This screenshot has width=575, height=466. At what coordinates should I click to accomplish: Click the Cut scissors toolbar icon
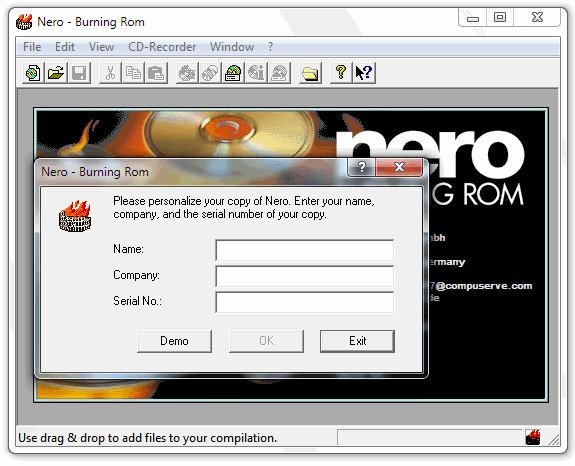point(110,73)
